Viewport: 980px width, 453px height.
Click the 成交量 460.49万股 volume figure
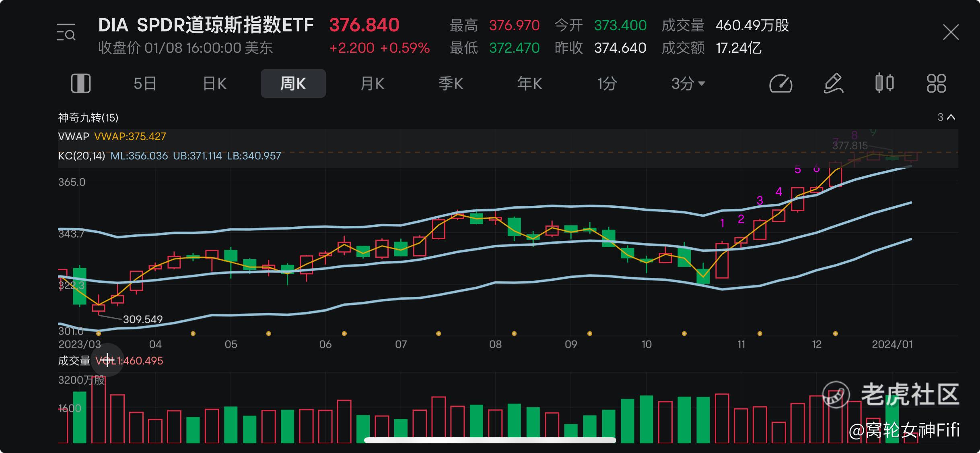[x=725, y=25]
